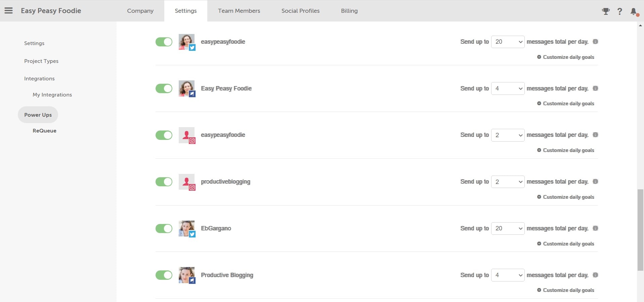Open the trophy achievements icon
Viewport: 644px width, 302px height.
606,11
